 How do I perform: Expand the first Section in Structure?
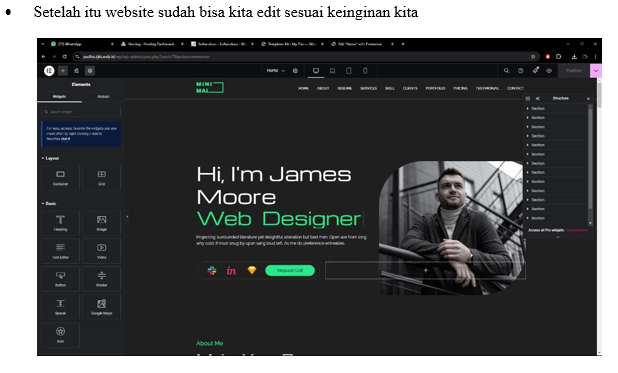(x=528, y=108)
